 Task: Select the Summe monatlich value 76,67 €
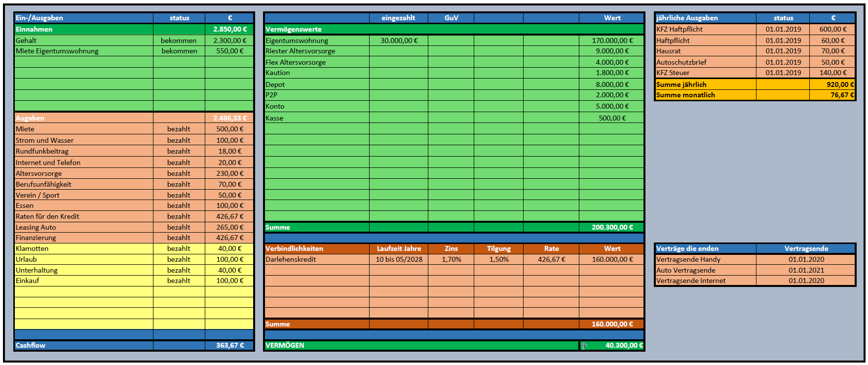(832, 95)
